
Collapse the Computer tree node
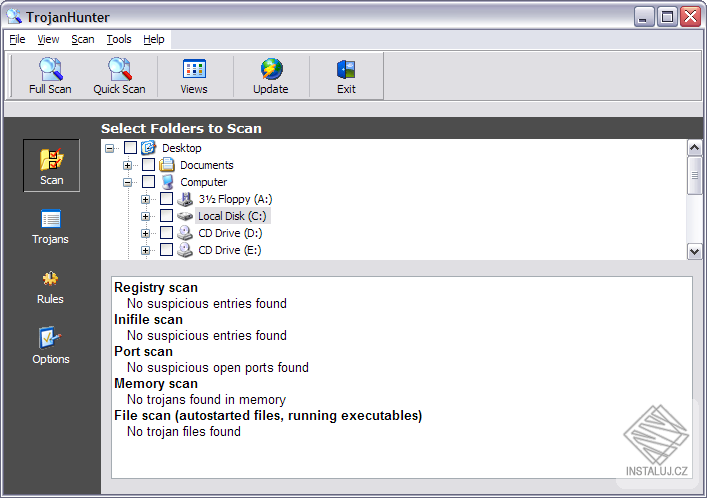pos(127,182)
